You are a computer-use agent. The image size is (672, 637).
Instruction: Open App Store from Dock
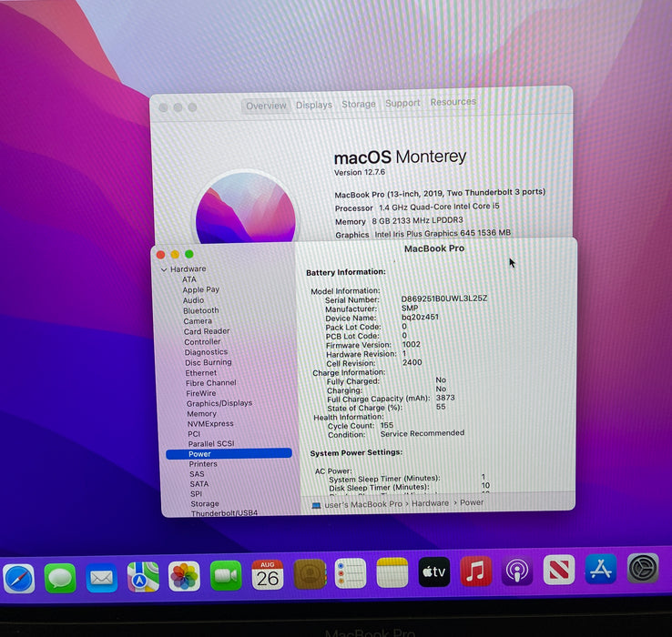click(601, 569)
